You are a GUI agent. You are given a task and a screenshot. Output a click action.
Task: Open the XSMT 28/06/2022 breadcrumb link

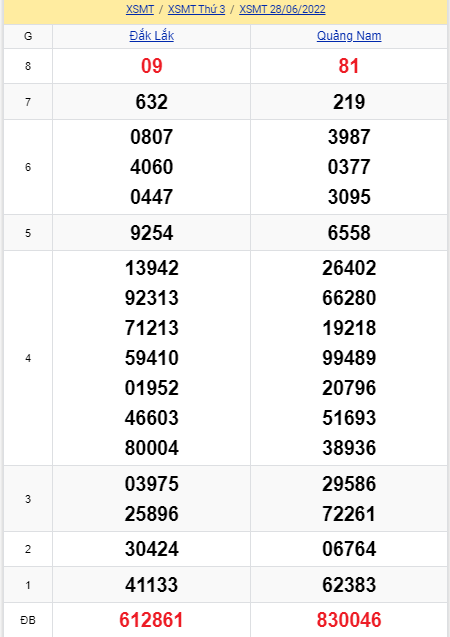tap(282, 9)
